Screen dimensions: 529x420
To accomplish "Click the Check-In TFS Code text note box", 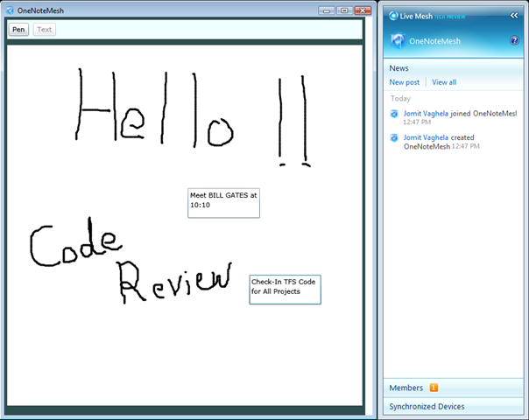I will [285, 290].
